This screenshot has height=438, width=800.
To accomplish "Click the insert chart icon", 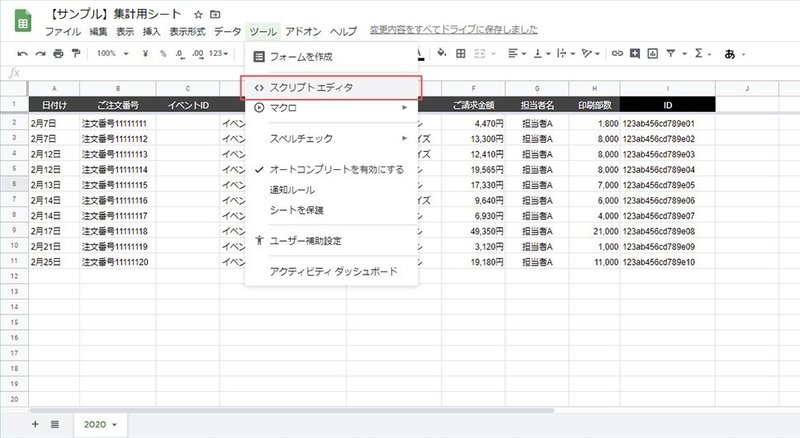I will tap(653, 53).
